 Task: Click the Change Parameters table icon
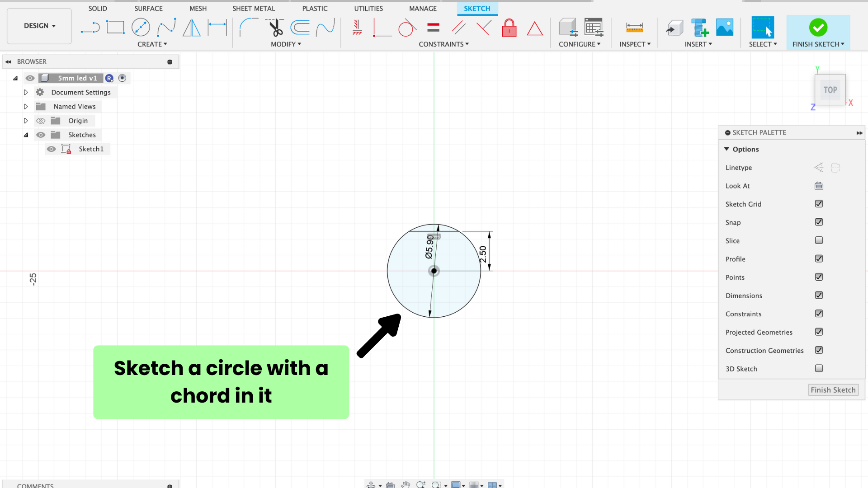tap(594, 28)
